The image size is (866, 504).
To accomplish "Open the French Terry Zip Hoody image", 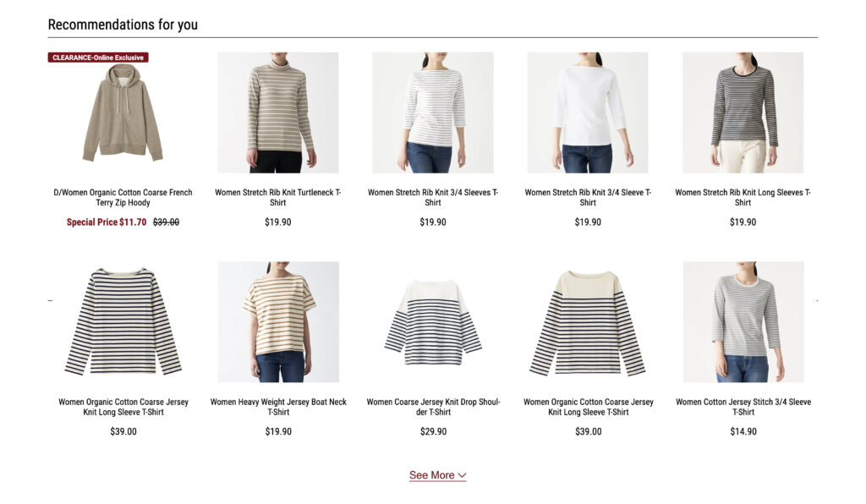I will (123, 112).
